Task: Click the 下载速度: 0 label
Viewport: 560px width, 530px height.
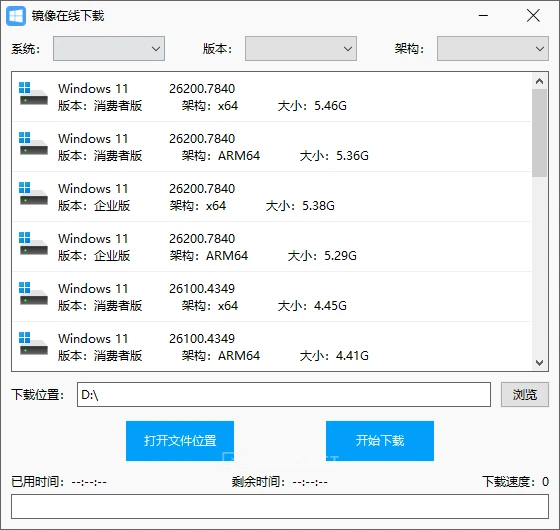Action: pos(515,482)
